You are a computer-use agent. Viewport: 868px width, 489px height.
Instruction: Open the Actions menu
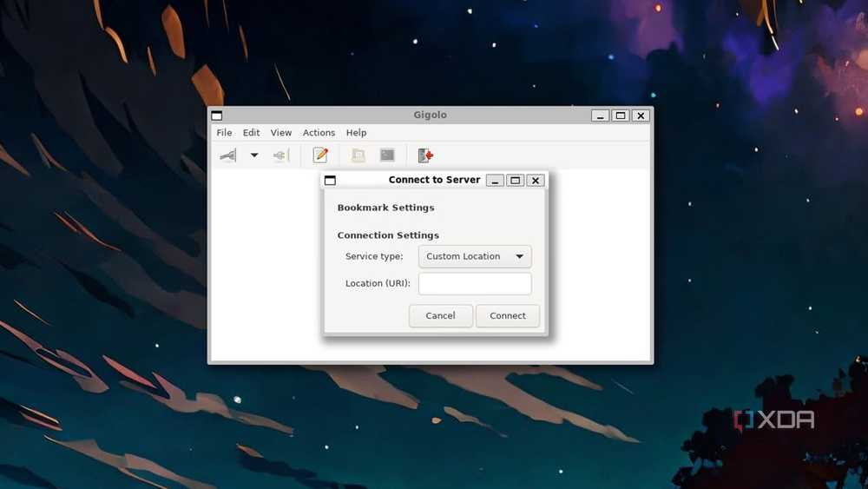[319, 133]
